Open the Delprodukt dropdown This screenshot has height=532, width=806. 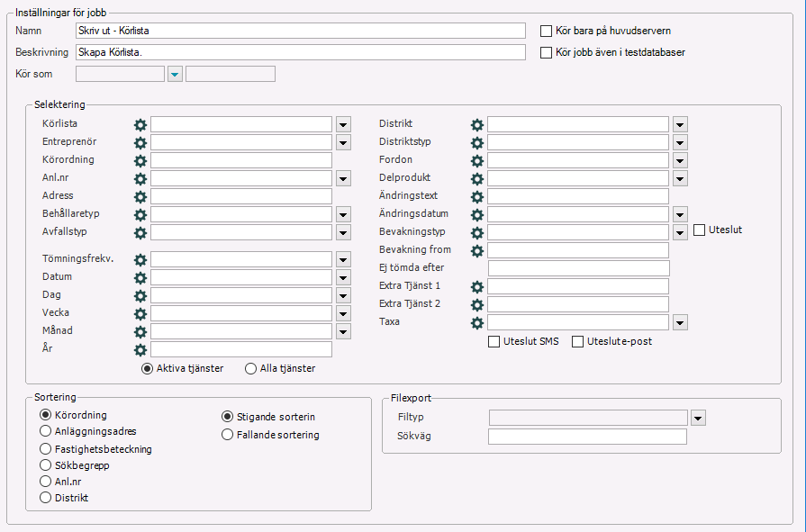coord(680,178)
